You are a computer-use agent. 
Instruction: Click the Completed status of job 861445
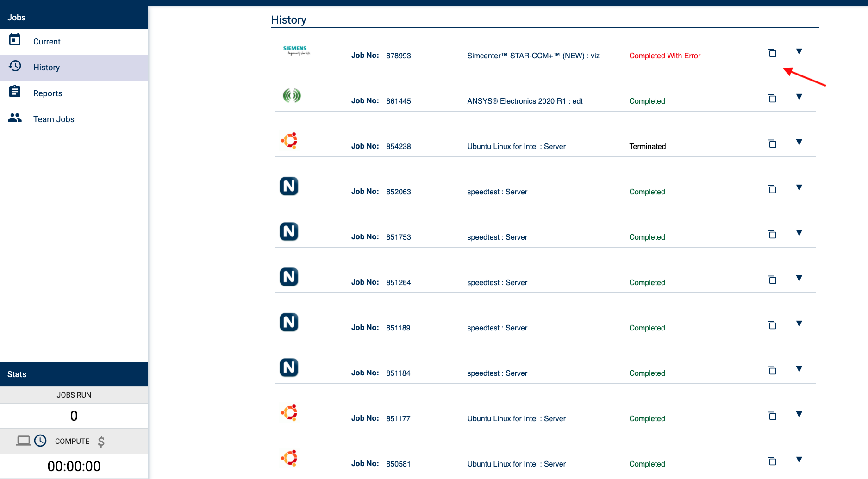[x=647, y=101]
